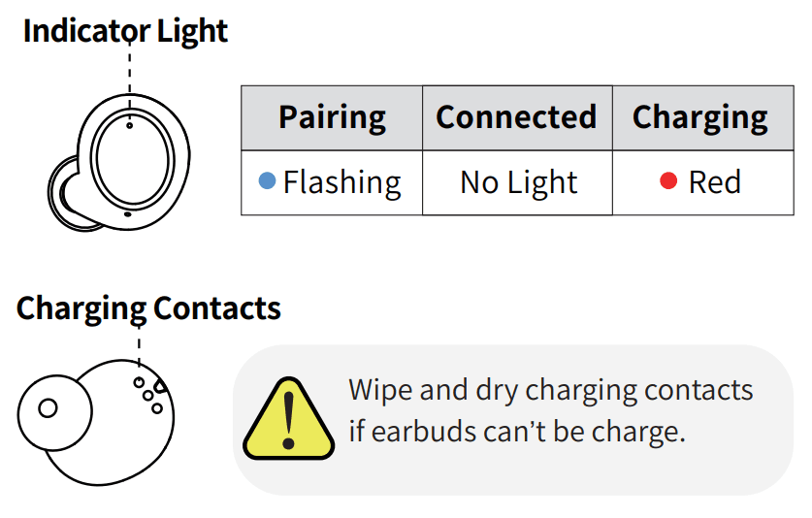This screenshot has height=518, width=812.
Task: Click the small bottom hole on upper earbud
Action: [x=127, y=214]
